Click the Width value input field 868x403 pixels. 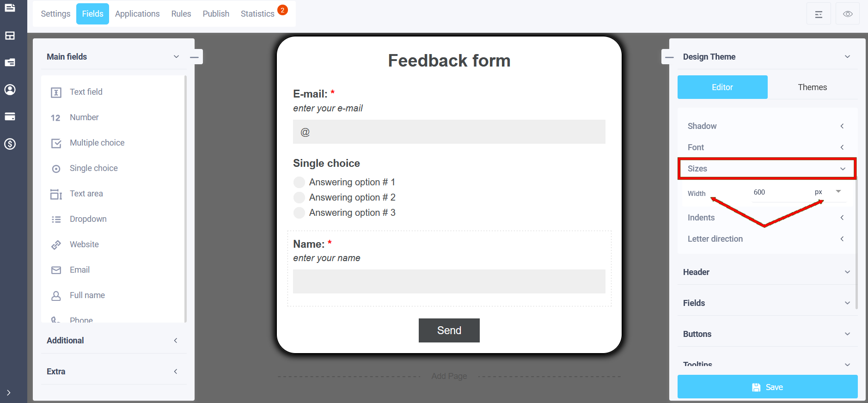pos(781,192)
